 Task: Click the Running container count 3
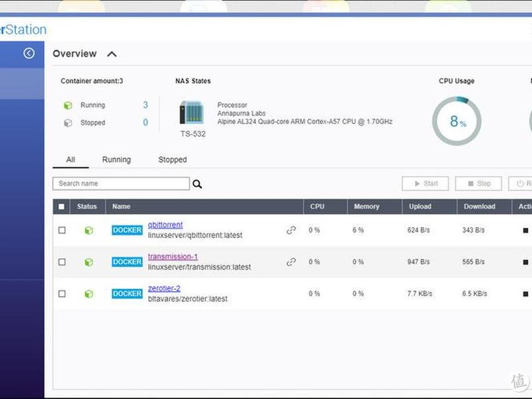pyautogui.click(x=145, y=105)
